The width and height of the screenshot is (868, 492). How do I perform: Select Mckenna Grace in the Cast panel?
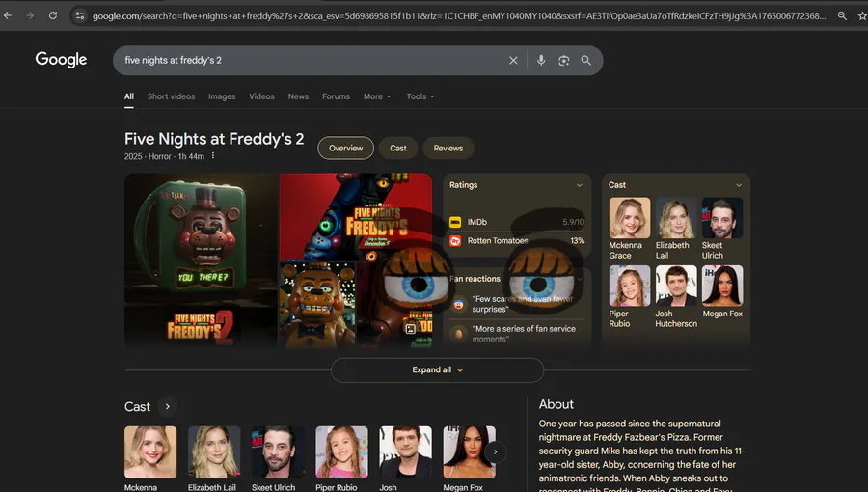click(630, 229)
